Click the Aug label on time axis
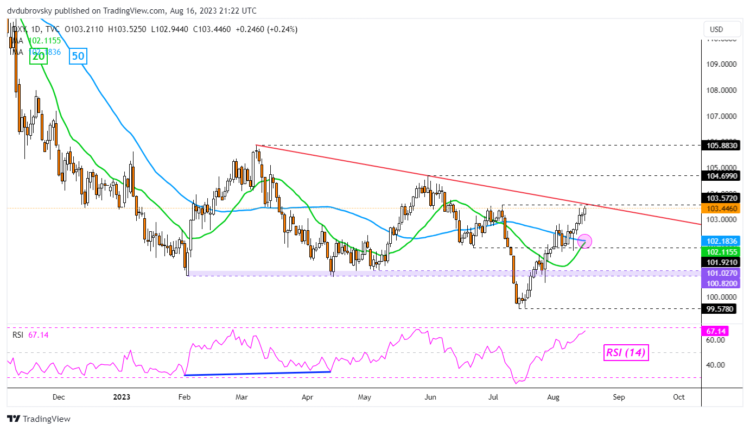This screenshot has height=430, width=750. [558, 397]
